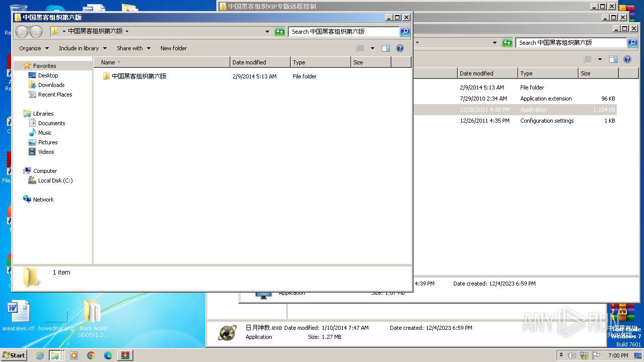Select Downloads in the navigation pane
Image resolution: width=644 pixels, height=362 pixels.
[51, 85]
